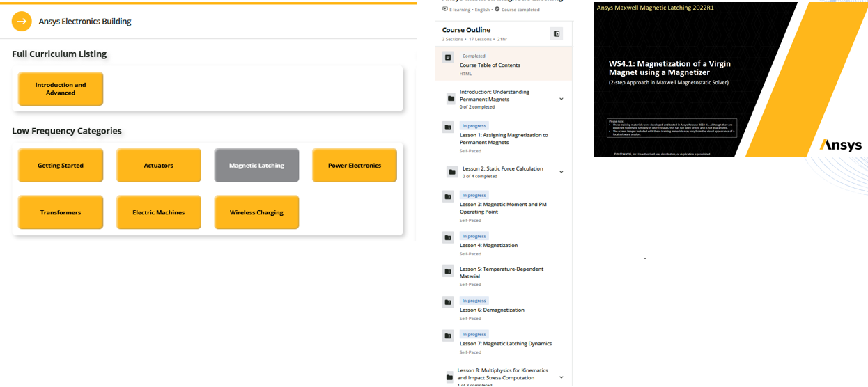Expand the Introduction: Understanding Permanent Magnets section

[x=561, y=99]
